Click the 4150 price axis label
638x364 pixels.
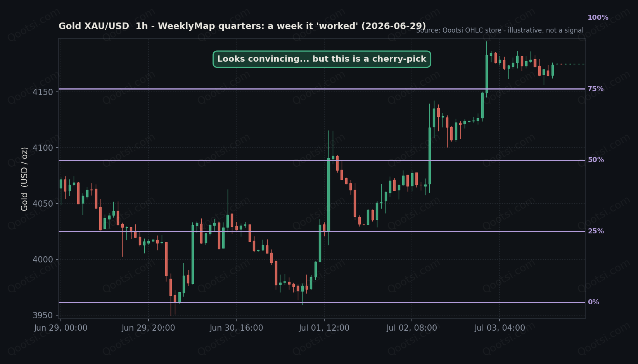click(43, 92)
